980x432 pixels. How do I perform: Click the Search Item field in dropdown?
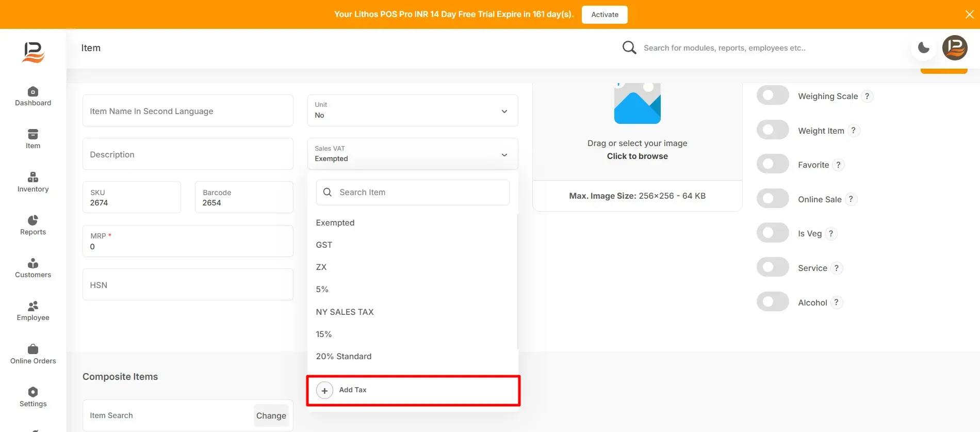click(413, 193)
